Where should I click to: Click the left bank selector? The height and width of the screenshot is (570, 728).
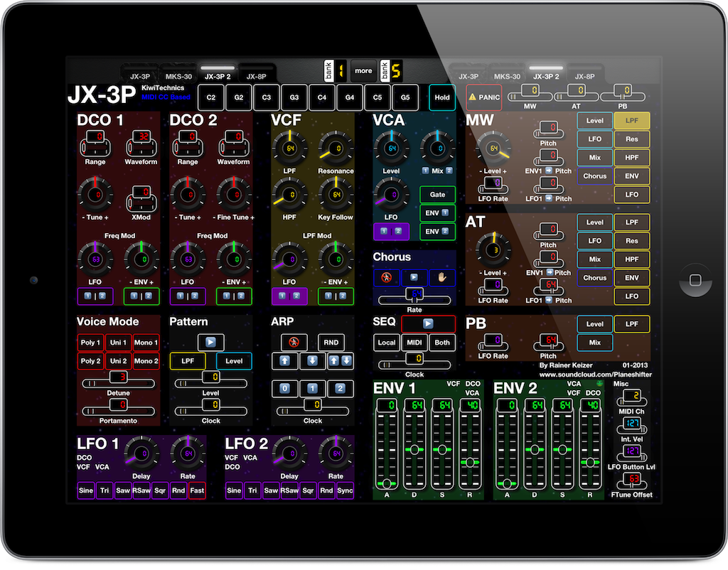click(336, 70)
